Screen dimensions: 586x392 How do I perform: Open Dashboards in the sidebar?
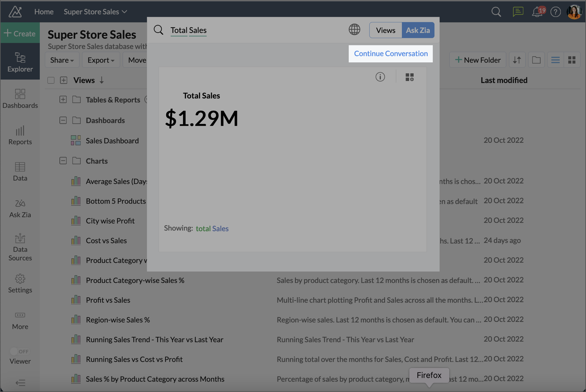click(x=20, y=99)
